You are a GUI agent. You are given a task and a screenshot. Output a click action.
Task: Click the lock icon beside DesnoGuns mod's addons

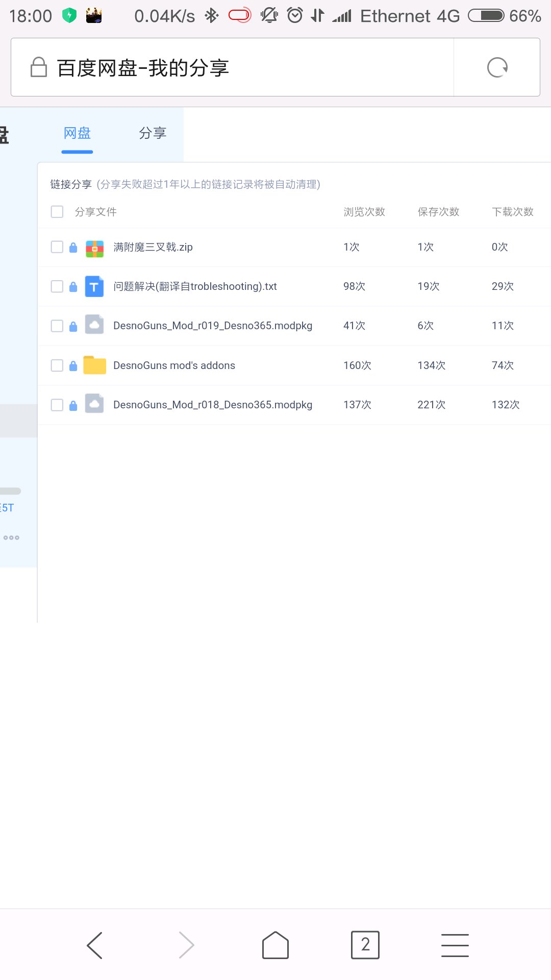(73, 365)
